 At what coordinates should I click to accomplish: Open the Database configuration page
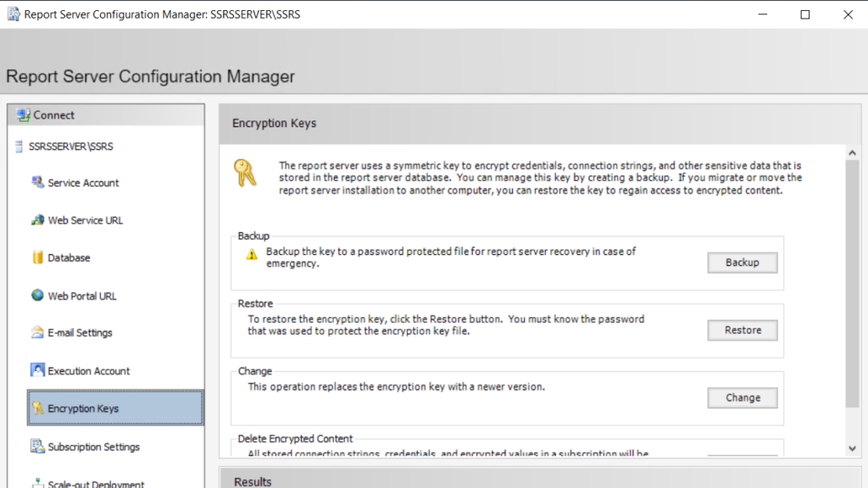tap(69, 258)
